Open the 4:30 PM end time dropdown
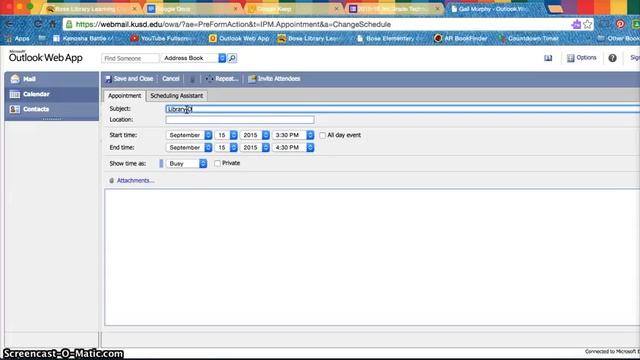 pos(293,147)
